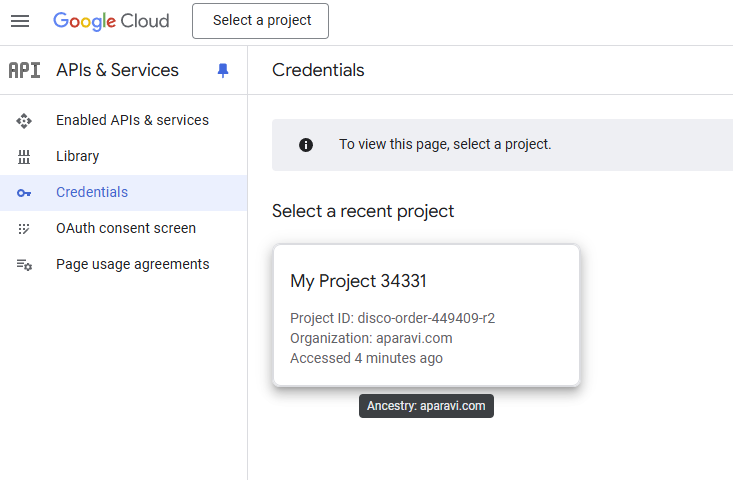Navigate to OAuth consent screen
This screenshot has height=480, width=733.
pos(126,228)
